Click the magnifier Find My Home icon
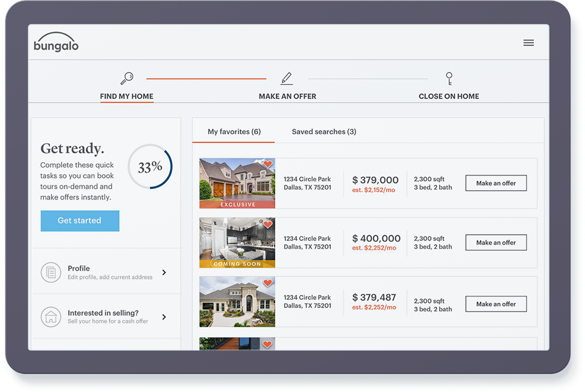This screenshot has width=585, height=392. 127,78
